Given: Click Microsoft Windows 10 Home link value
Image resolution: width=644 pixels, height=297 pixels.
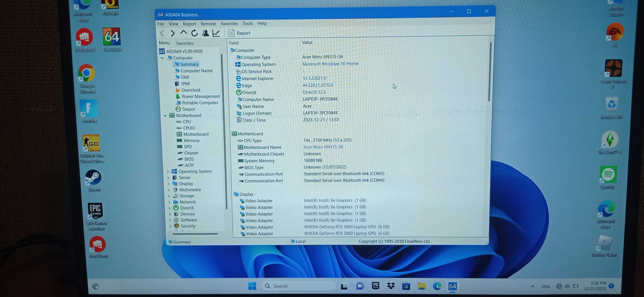Looking at the screenshot, I should click(x=330, y=64).
